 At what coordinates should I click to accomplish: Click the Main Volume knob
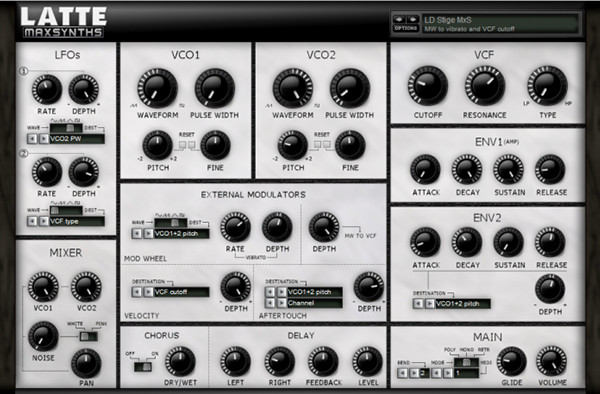551,361
